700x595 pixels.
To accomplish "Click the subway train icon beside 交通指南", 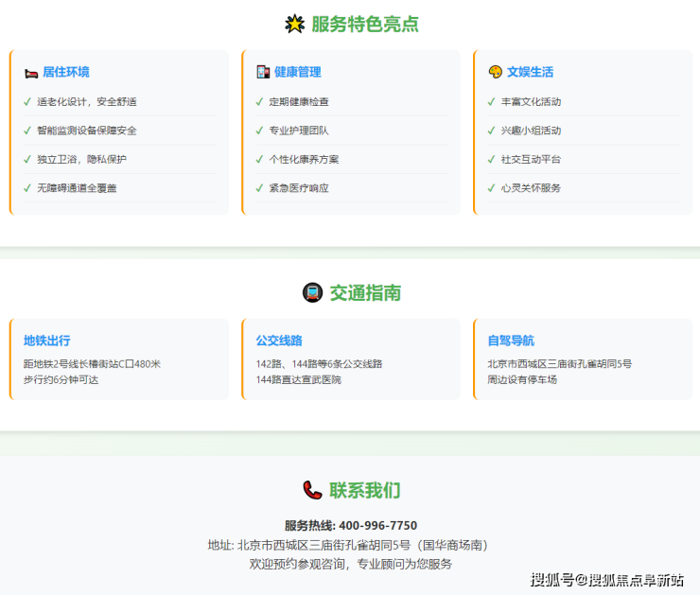I will 312,293.
